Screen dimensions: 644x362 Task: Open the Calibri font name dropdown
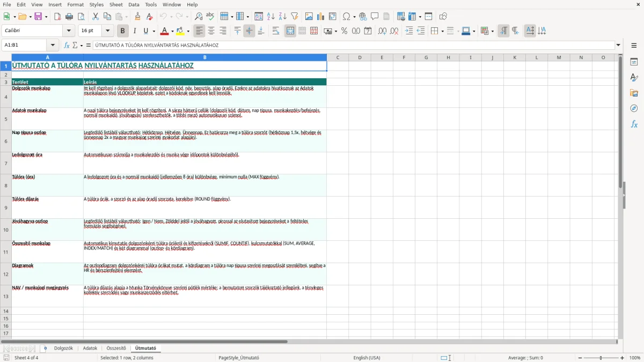69,31
